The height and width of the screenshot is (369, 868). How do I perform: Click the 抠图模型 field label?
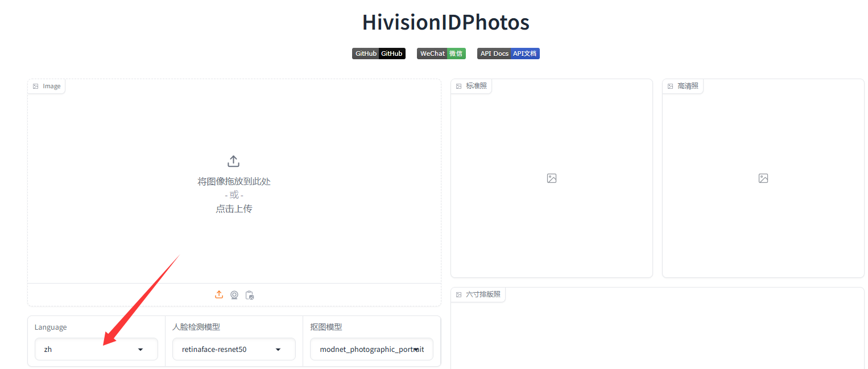326,327
